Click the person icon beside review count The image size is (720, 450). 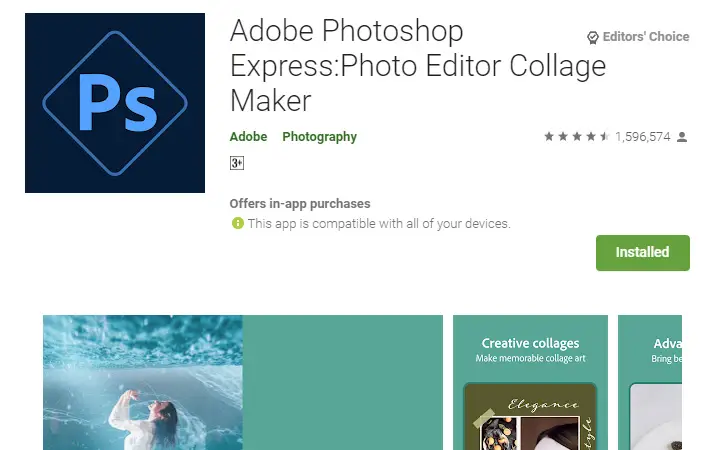[682, 137]
